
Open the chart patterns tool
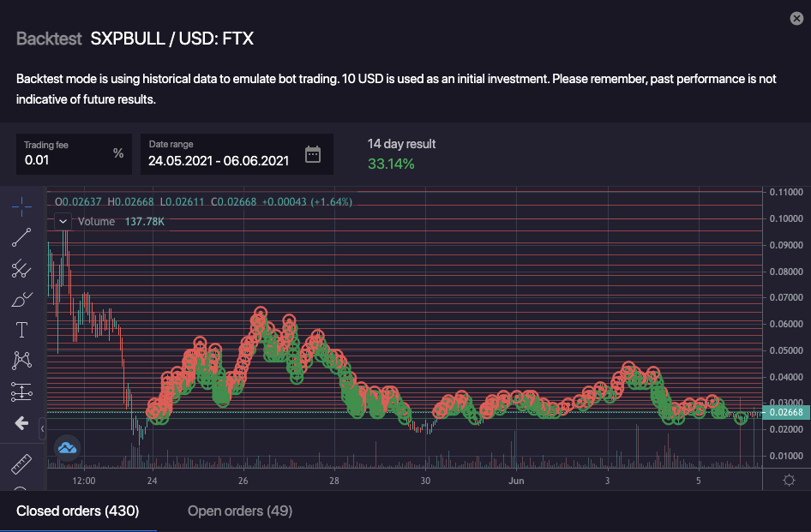(x=21, y=362)
